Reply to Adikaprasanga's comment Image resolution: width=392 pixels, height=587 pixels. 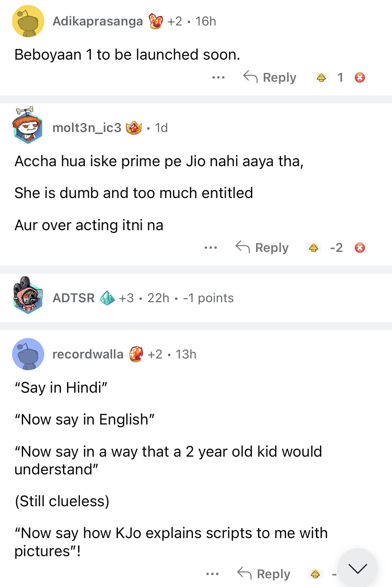(270, 78)
